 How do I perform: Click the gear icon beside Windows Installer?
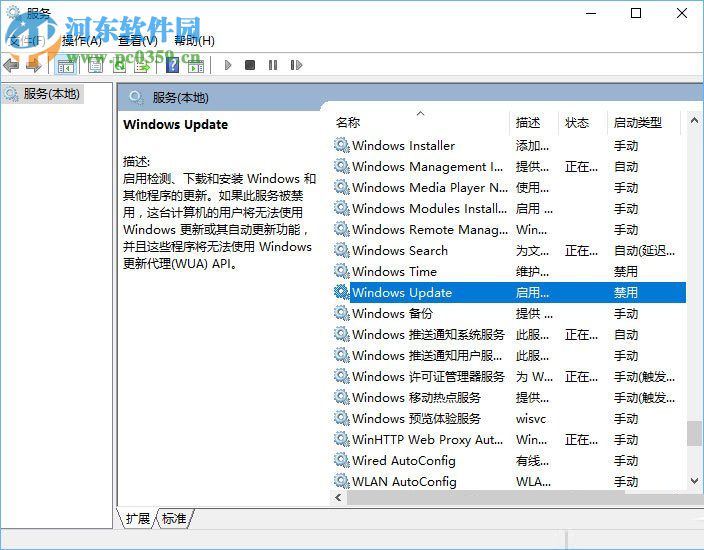[342, 145]
